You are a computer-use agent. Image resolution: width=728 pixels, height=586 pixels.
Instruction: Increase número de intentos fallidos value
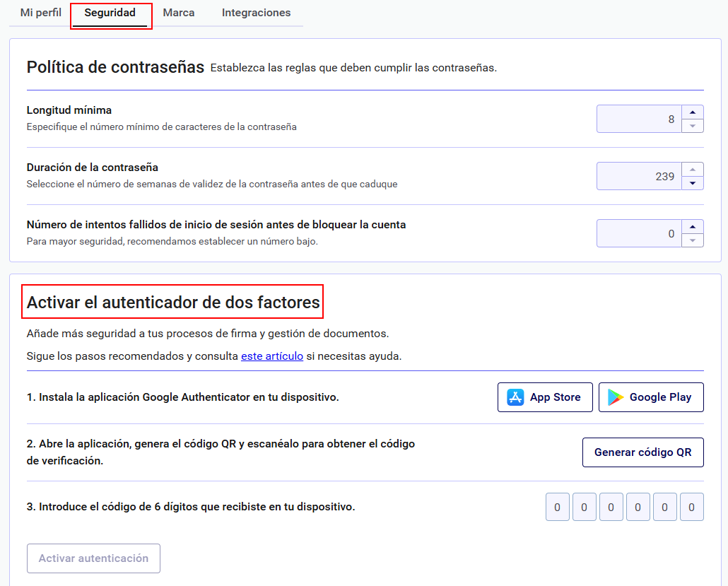pyautogui.click(x=693, y=227)
